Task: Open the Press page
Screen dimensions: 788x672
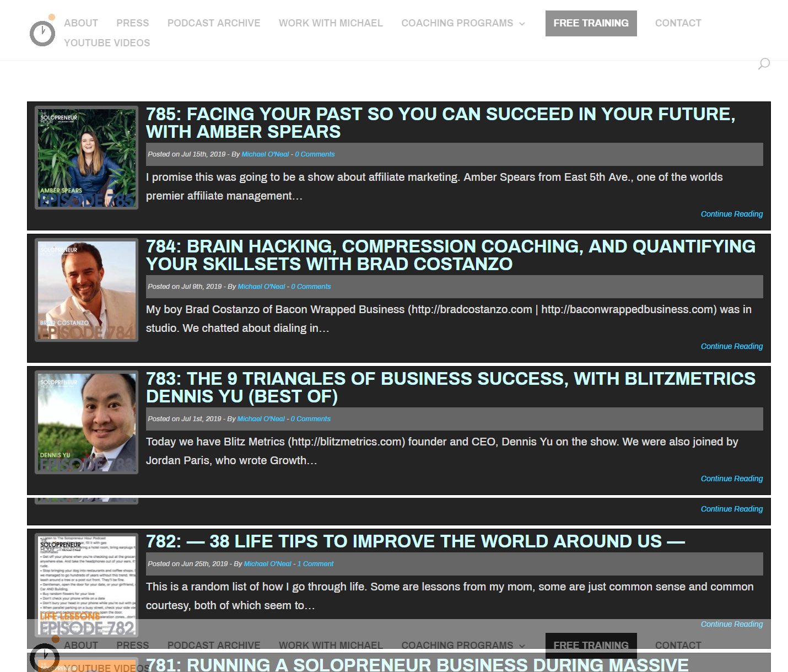Action: [132, 23]
